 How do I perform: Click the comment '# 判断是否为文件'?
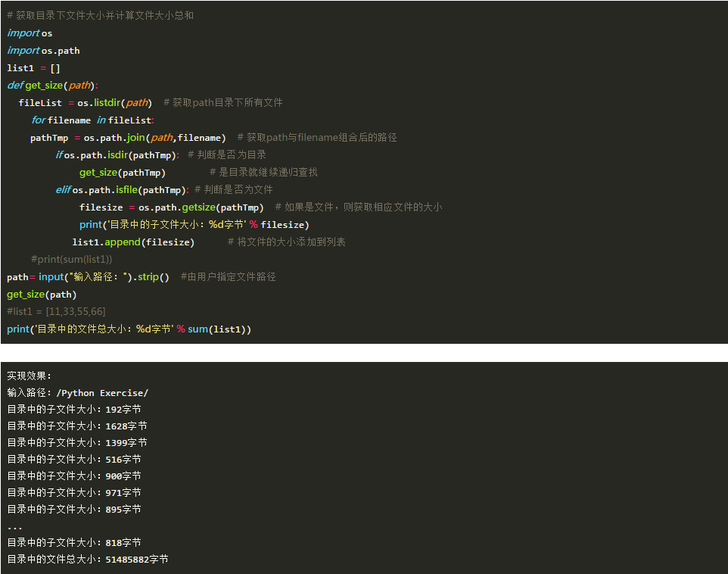click(x=234, y=189)
